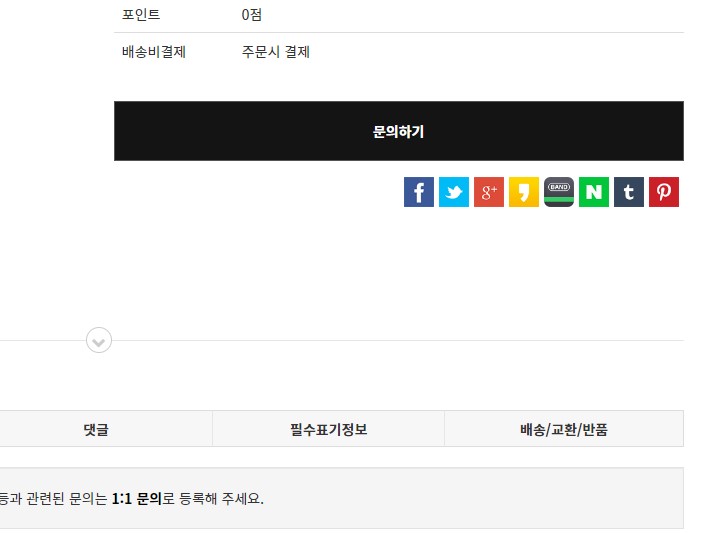The width and height of the screenshot is (712, 533).
Task: Click the 주문시 결제 value text
Action: [276, 52]
